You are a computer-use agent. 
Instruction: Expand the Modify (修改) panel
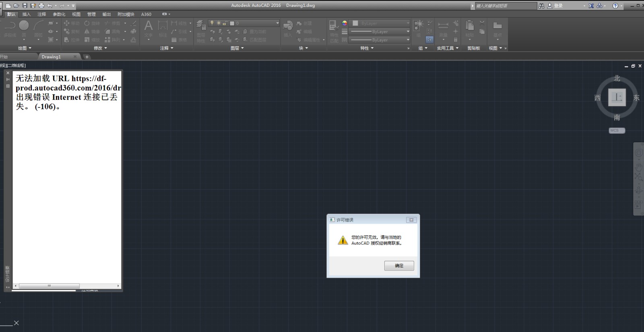100,48
